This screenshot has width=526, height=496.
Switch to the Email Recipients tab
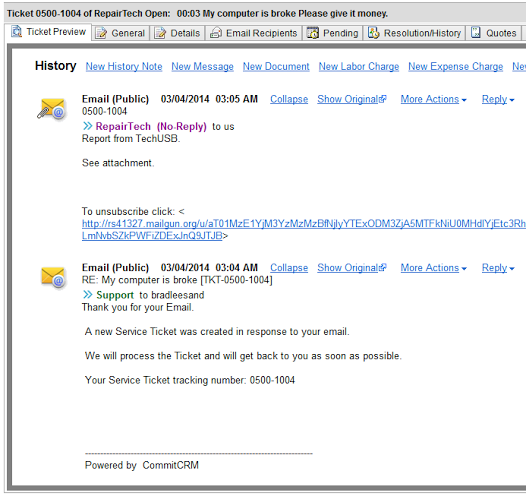tap(254, 33)
